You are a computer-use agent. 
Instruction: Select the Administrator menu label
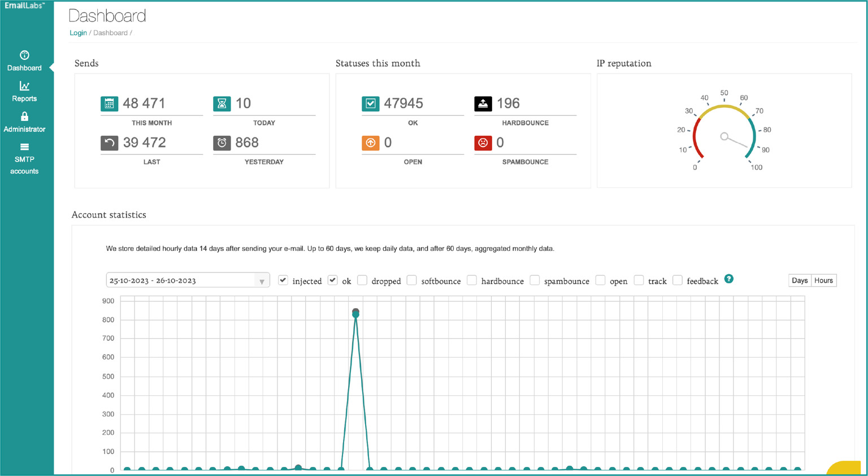tap(24, 129)
